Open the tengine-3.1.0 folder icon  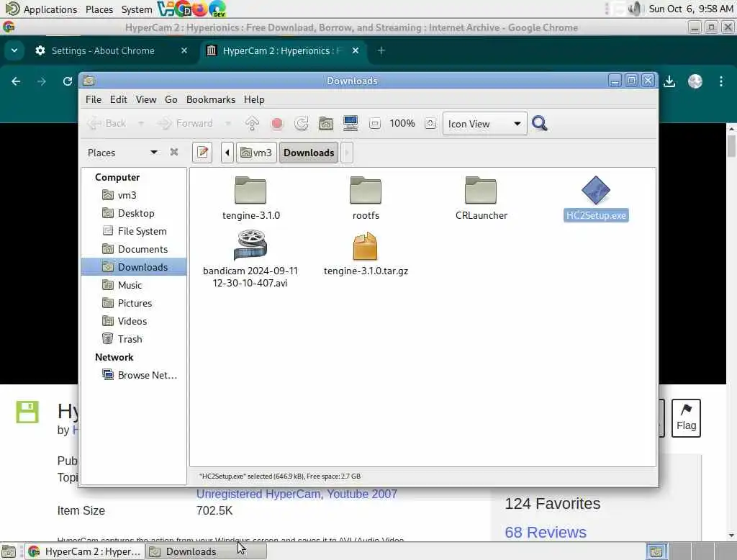tap(250, 191)
